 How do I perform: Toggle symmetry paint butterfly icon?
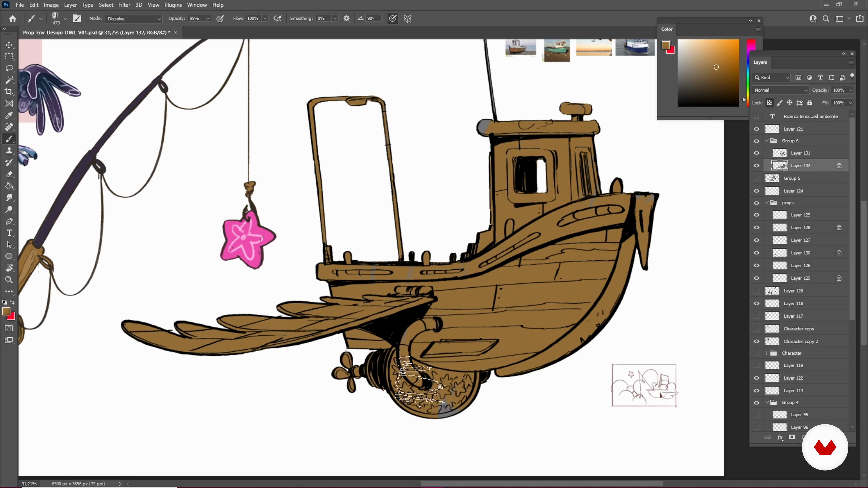tap(407, 19)
